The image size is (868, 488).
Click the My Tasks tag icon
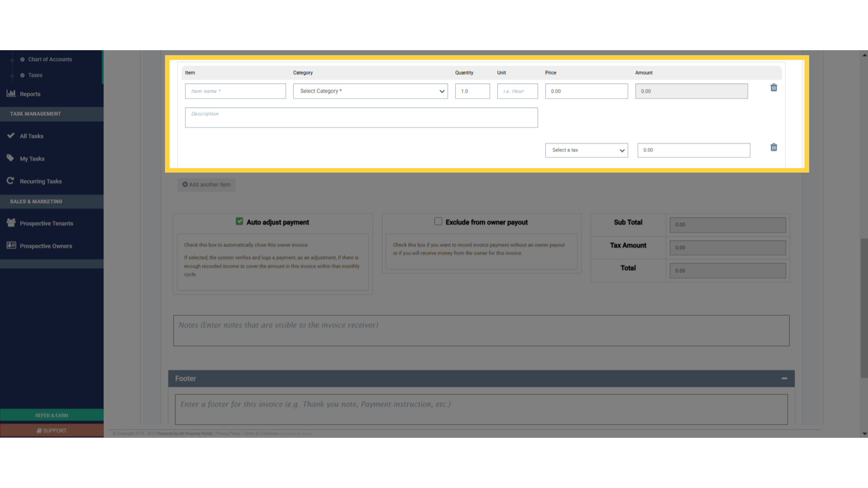point(10,158)
